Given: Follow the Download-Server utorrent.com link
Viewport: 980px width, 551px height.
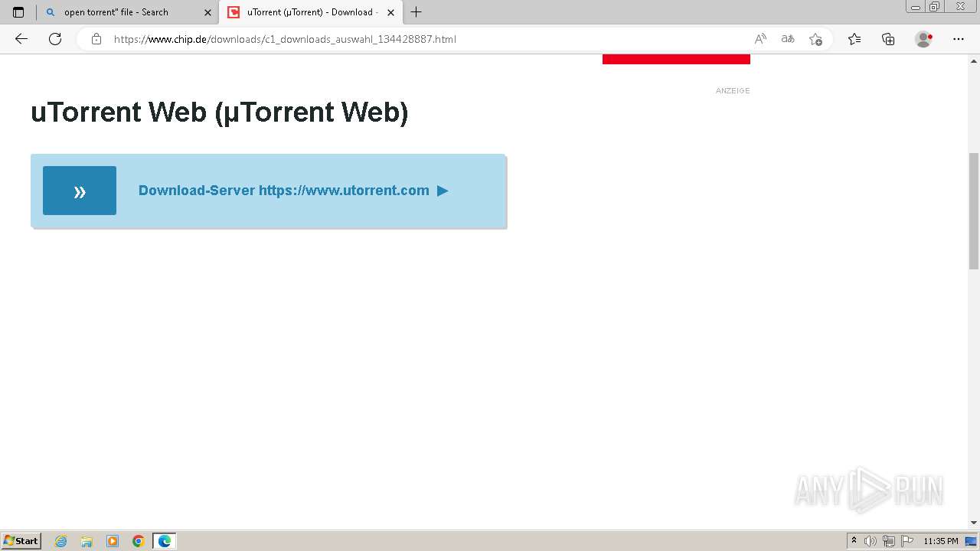Looking at the screenshot, I should click(x=293, y=191).
